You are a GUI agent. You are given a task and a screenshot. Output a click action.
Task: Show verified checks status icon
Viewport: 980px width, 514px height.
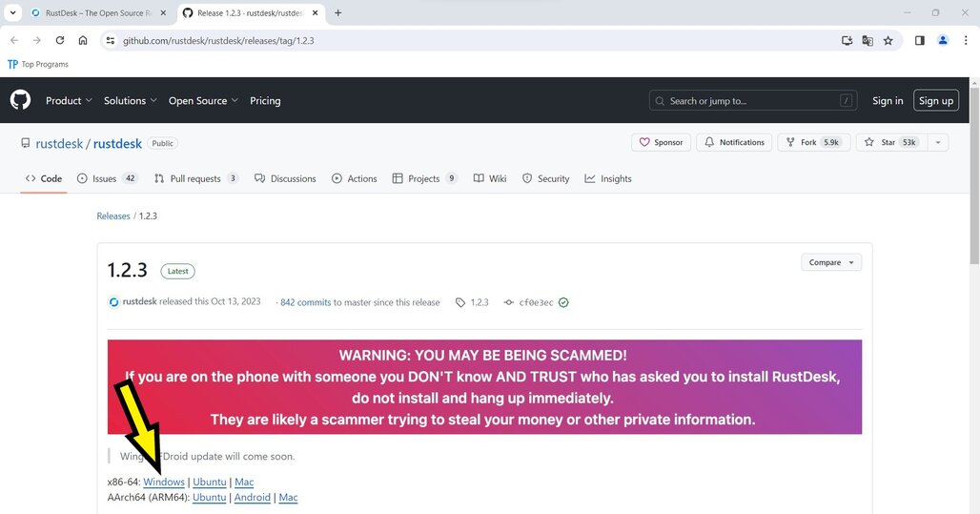[x=563, y=302]
